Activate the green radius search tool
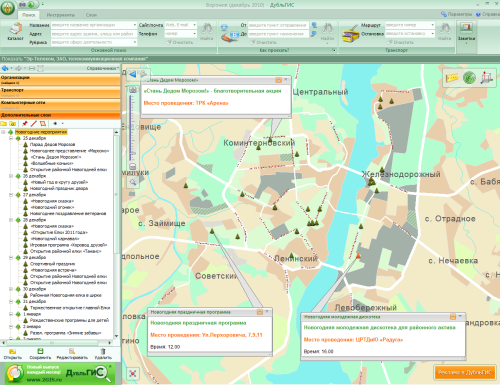 pyautogui.click(x=469, y=78)
